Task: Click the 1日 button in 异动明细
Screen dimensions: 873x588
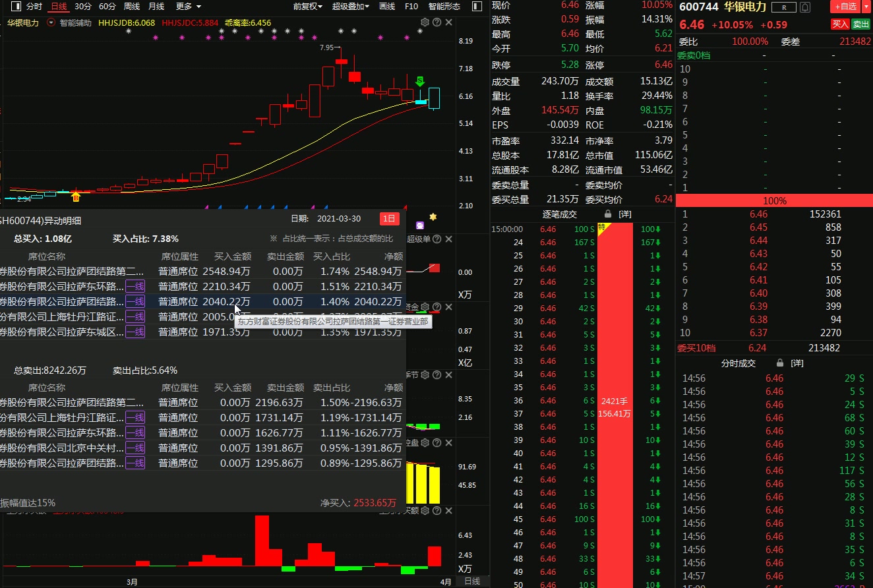Action: coord(390,219)
